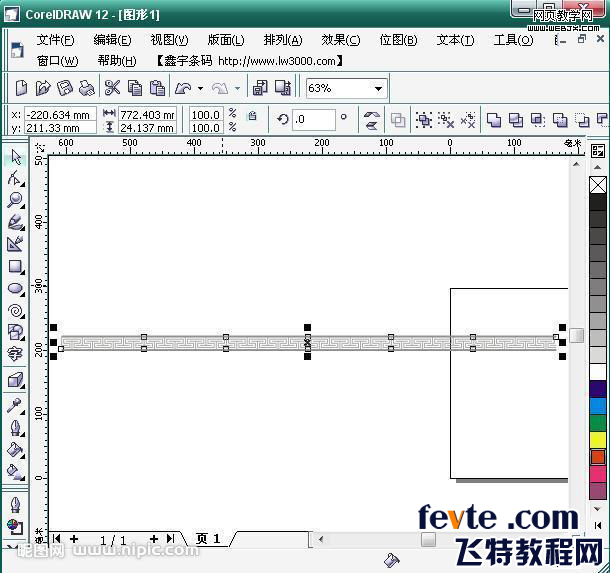Click the rotation angle field
Image resolution: width=610 pixels, height=573 pixels.
tap(314, 119)
